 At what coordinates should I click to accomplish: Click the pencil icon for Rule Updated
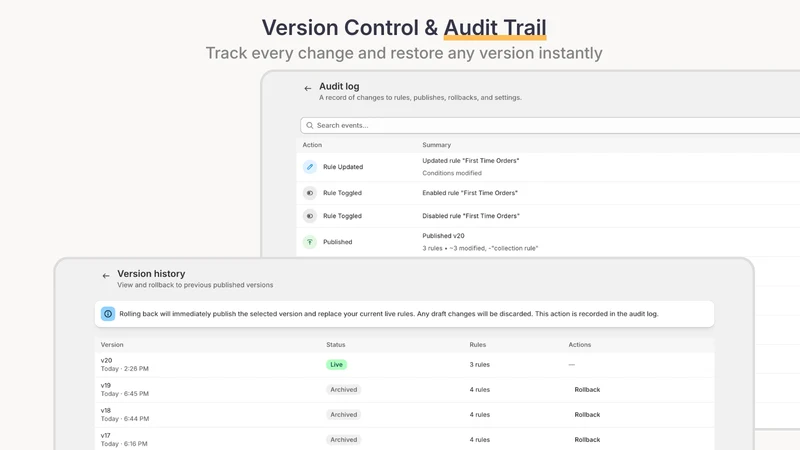(310, 167)
